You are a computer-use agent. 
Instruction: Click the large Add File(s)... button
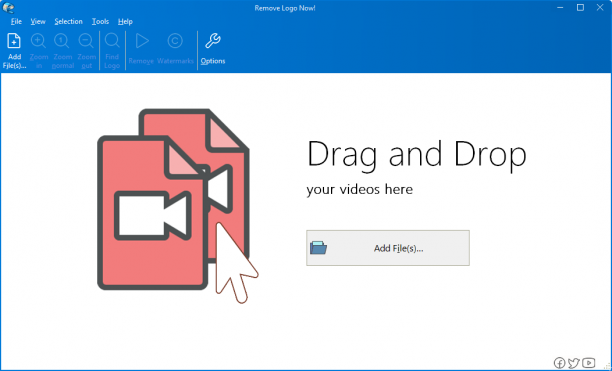pos(388,248)
